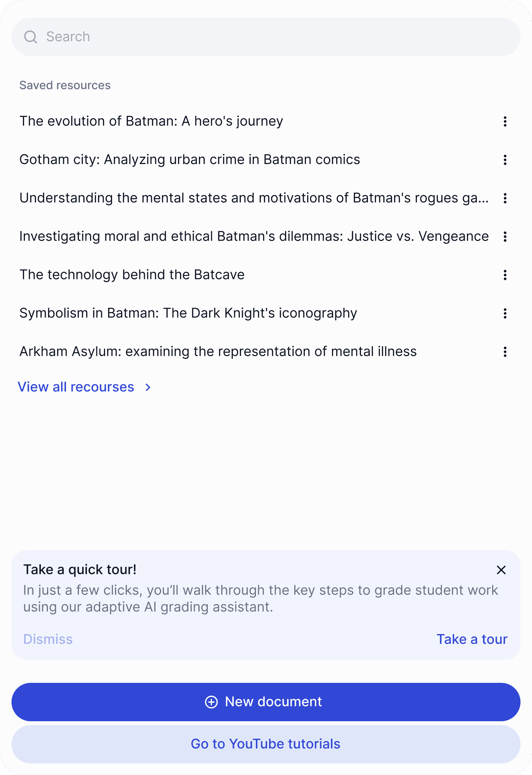The width and height of the screenshot is (532, 775).
Task: Open "The evolution of Batman: A hero's journey"
Action: coord(151,121)
